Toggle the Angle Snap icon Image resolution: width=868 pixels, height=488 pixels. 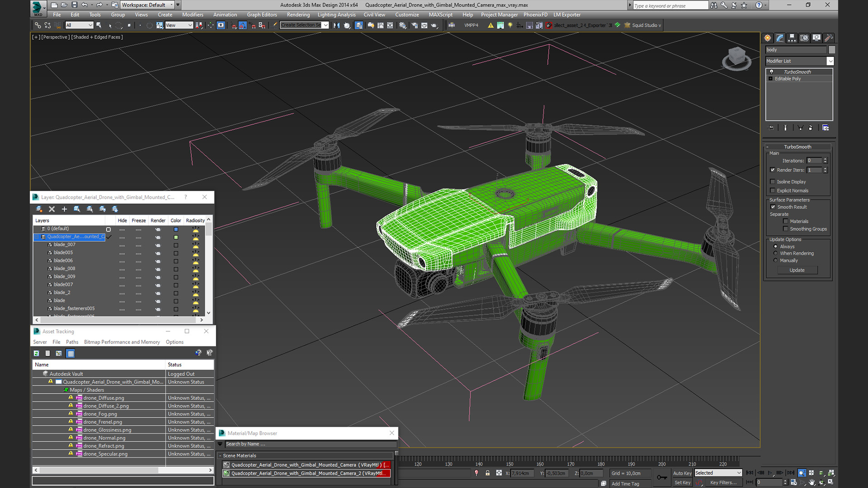(x=243, y=25)
